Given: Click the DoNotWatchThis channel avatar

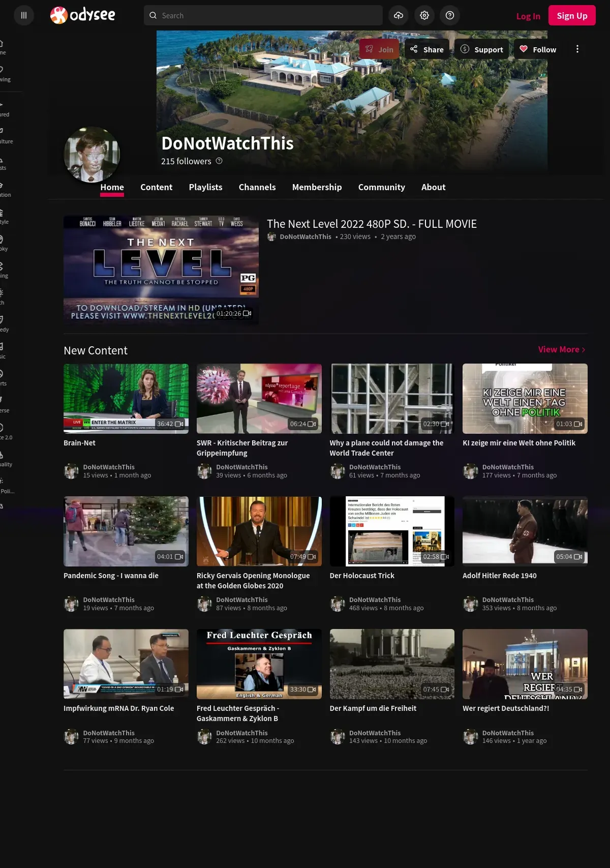Looking at the screenshot, I should click(91, 155).
